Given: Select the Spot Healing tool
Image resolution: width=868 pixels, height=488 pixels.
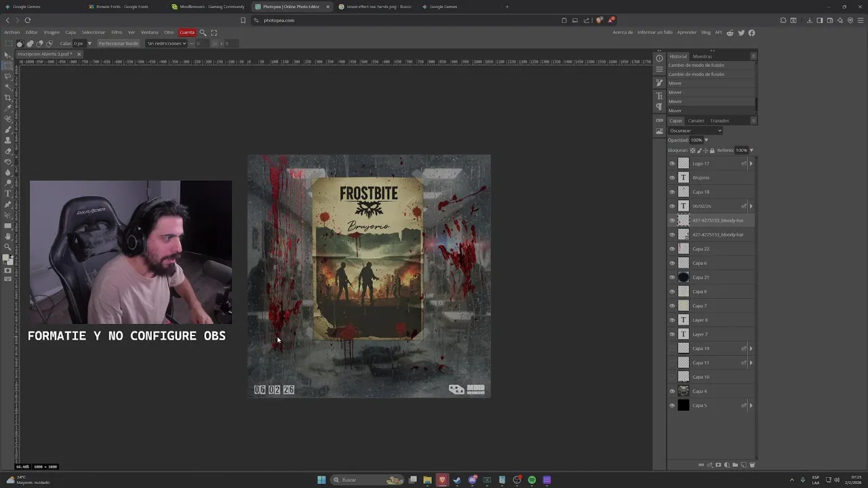Looking at the screenshot, I should 8,119.
